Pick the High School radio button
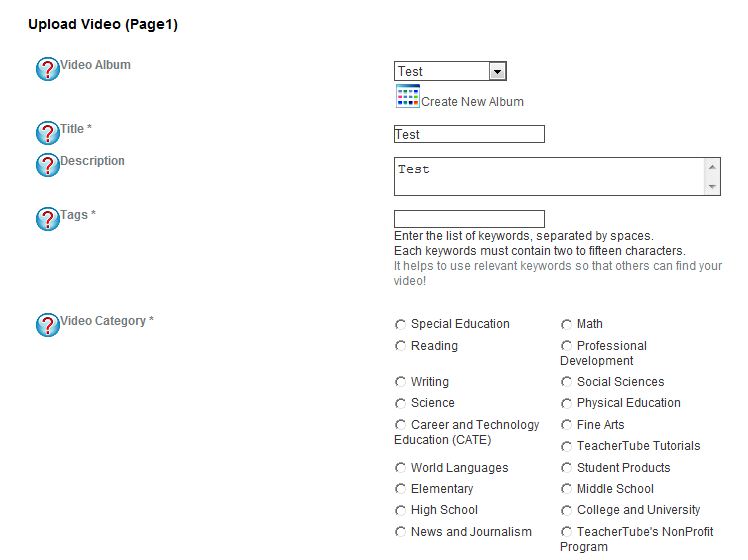748x560 pixels. (x=401, y=510)
